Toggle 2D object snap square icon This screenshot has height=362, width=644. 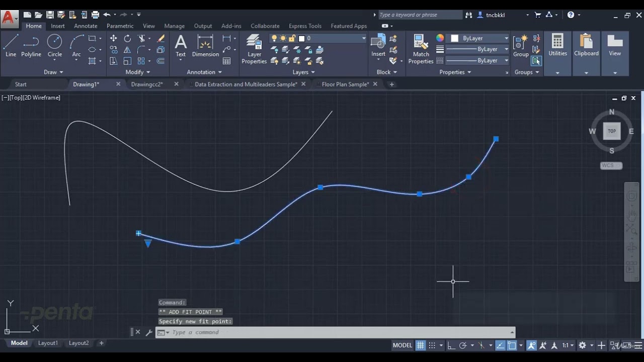[512, 345]
